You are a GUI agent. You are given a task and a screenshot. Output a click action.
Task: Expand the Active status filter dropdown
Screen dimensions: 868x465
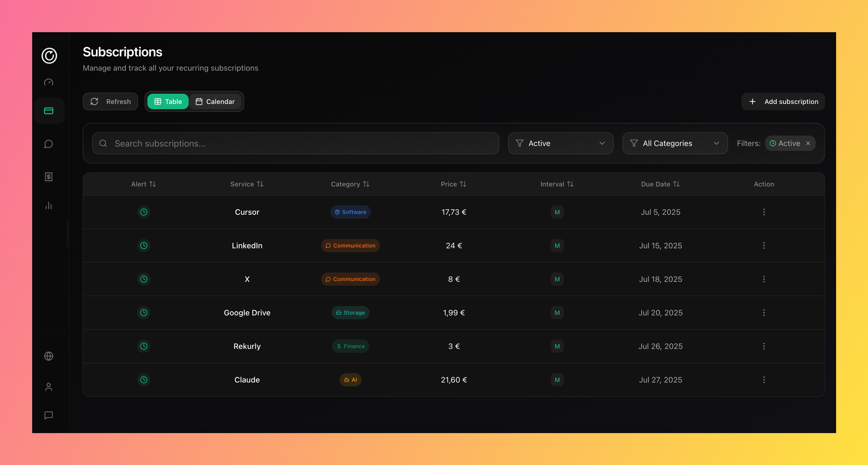(x=560, y=144)
